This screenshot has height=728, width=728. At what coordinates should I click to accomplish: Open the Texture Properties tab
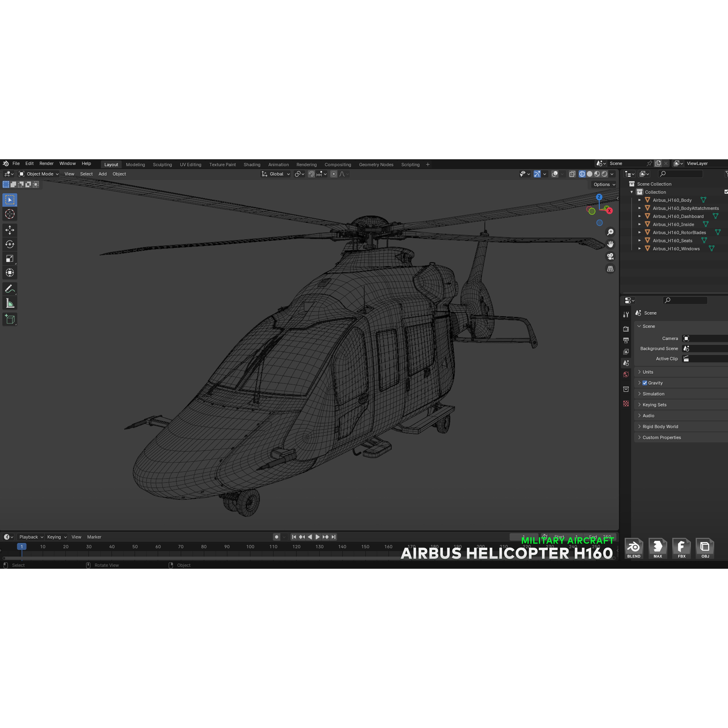[626, 404]
